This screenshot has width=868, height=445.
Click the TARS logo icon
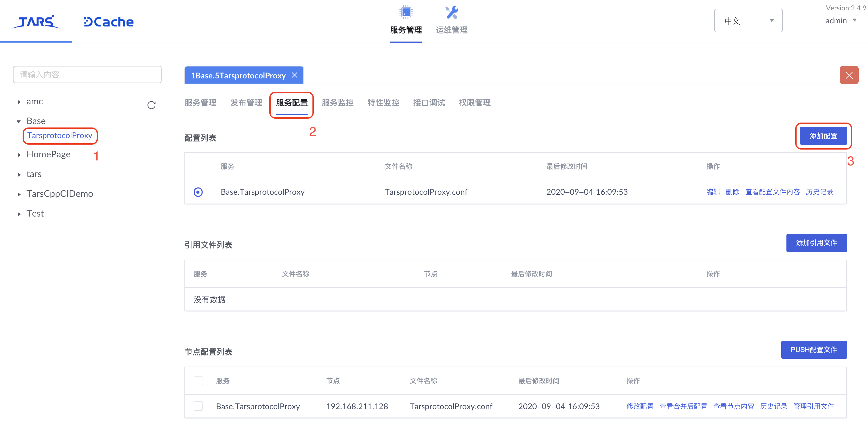click(x=36, y=22)
